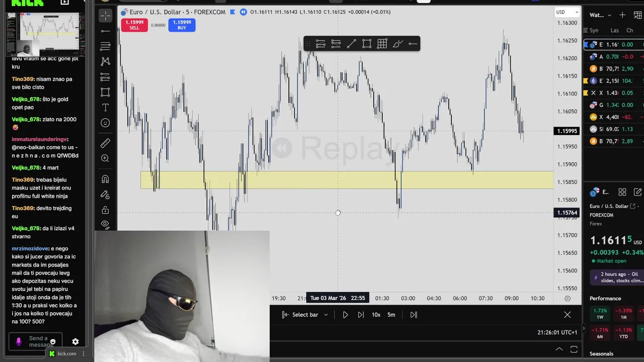Open the Watchlist name dropdown
Screen dimensions: 644x362
[601, 15]
